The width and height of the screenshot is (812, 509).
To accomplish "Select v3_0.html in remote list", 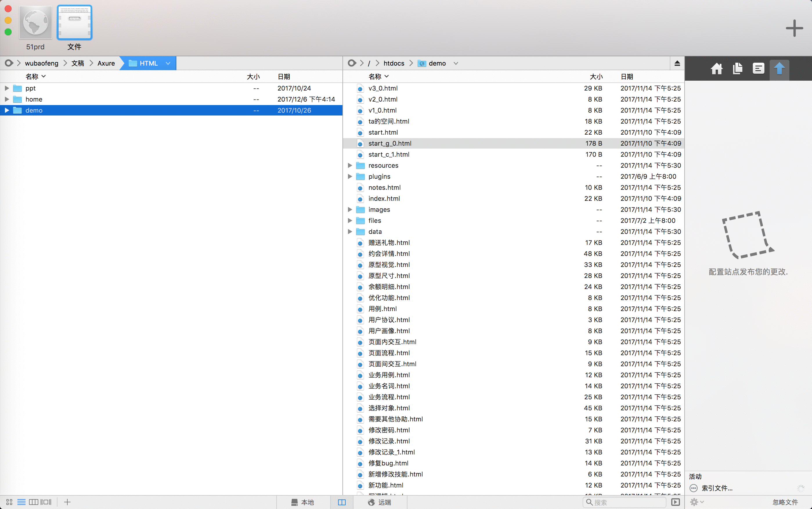I will click(x=513, y=88).
